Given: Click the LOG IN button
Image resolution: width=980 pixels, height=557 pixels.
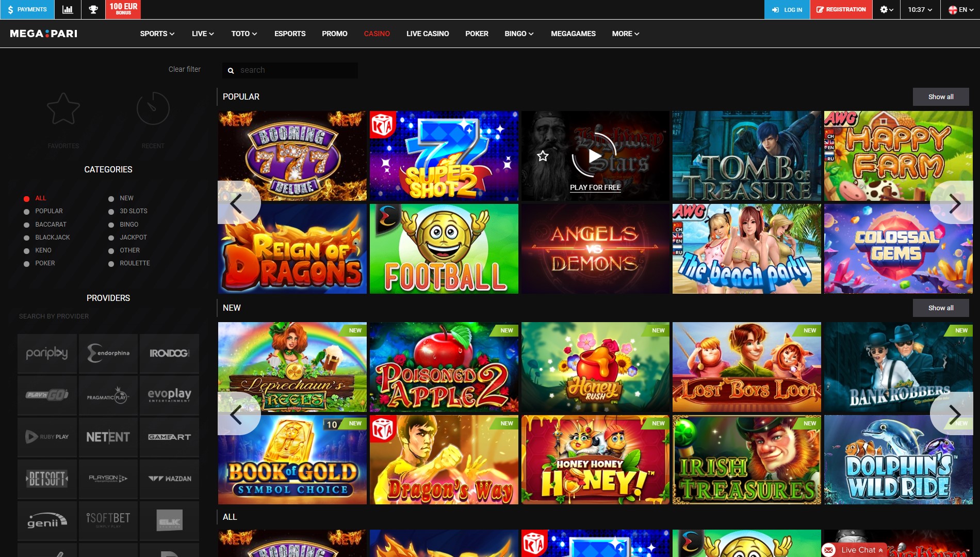Looking at the screenshot, I should [x=787, y=9].
